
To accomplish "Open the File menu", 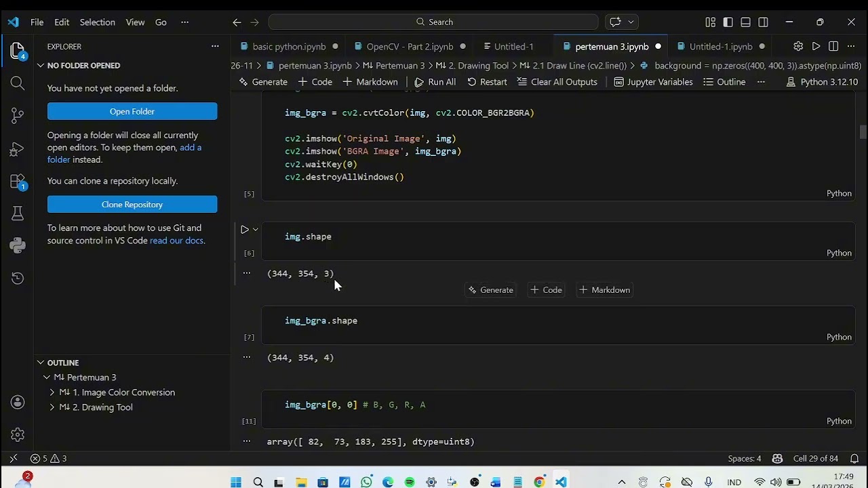I will 37,22.
